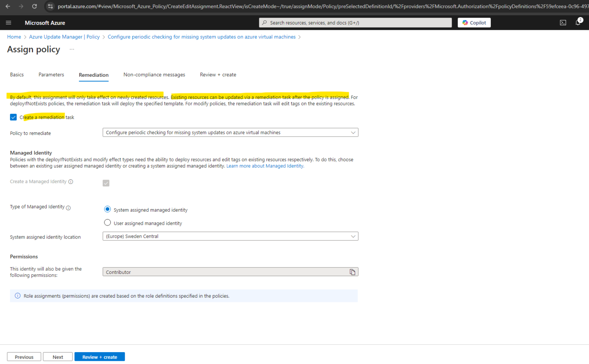The width and height of the screenshot is (589, 364).
Task: Uncheck Create a remediation task
Action: point(13,117)
